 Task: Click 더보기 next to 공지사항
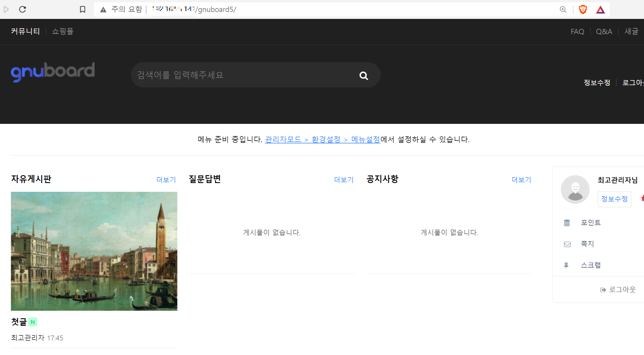point(521,180)
